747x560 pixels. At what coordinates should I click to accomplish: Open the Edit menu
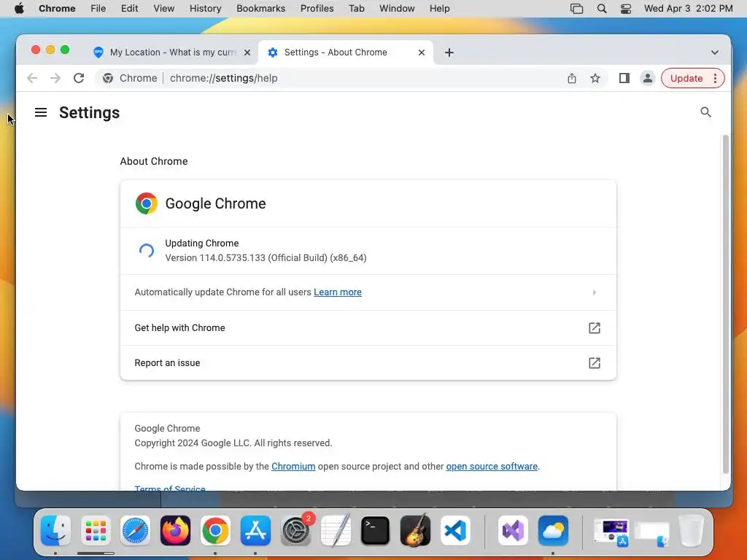pos(129,9)
